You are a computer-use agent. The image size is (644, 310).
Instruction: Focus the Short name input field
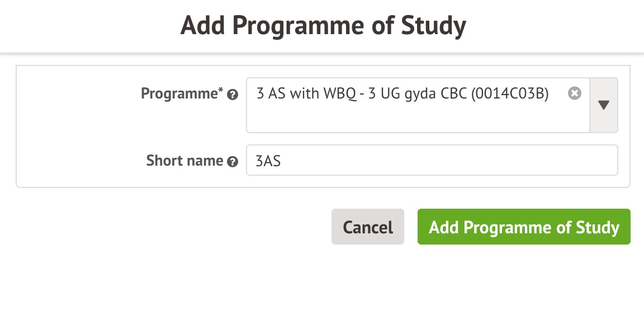pyautogui.click(x=432, y=161)
